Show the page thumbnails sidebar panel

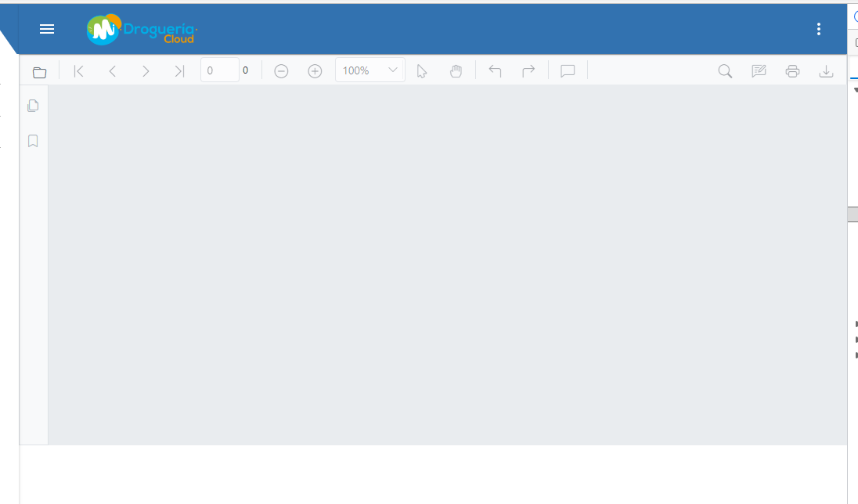point(32,104)
